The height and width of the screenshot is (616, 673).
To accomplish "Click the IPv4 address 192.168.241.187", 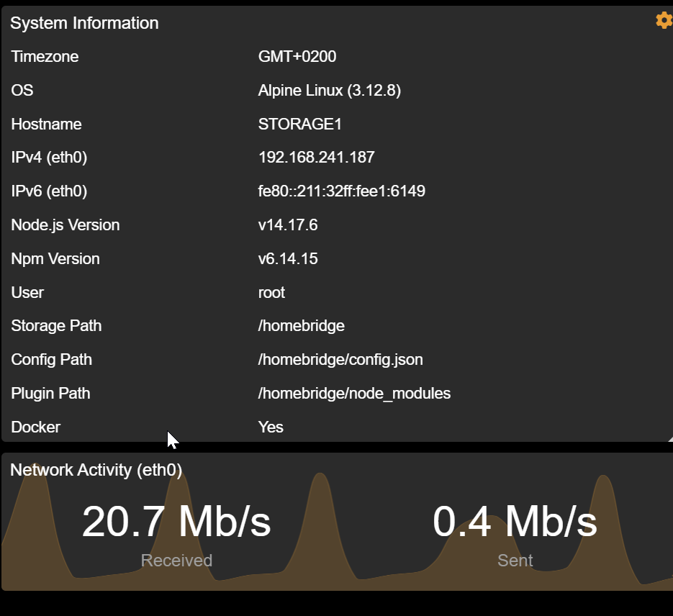I will [316, 158].
